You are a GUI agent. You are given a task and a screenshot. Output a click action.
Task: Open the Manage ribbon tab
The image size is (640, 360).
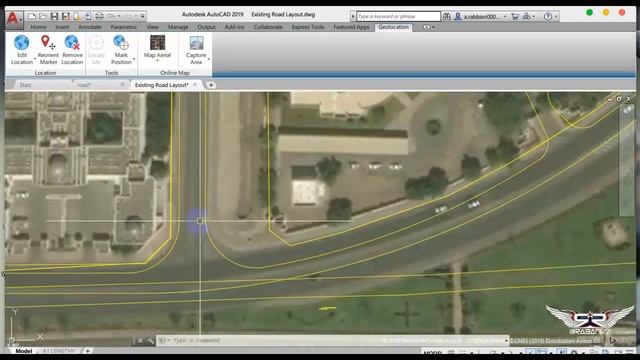[x=178, y=27]
